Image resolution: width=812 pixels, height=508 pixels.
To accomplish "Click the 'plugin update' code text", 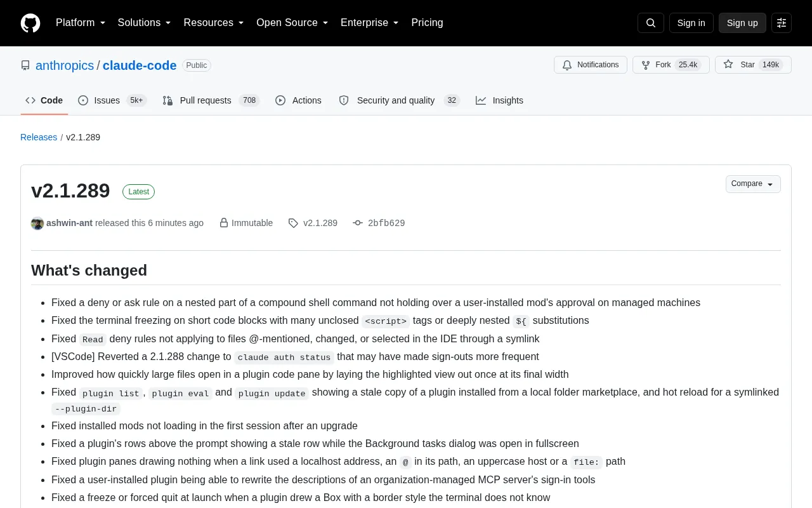I will [272, 394].
